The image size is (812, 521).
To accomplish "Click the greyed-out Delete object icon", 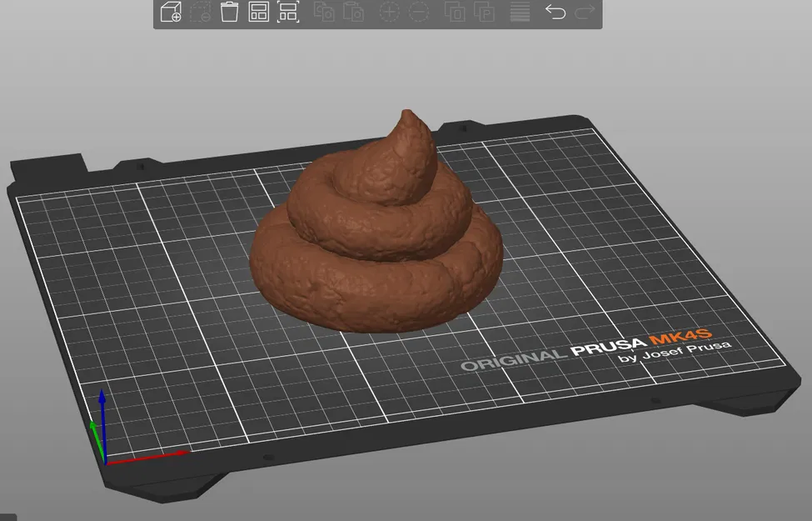I will (200, 12).
